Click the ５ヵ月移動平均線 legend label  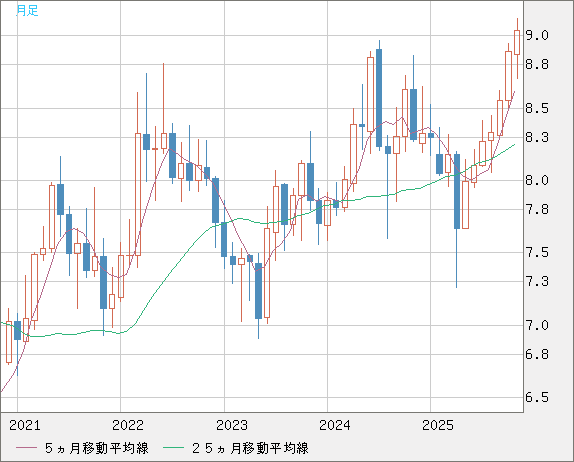(x=97, y=448)
